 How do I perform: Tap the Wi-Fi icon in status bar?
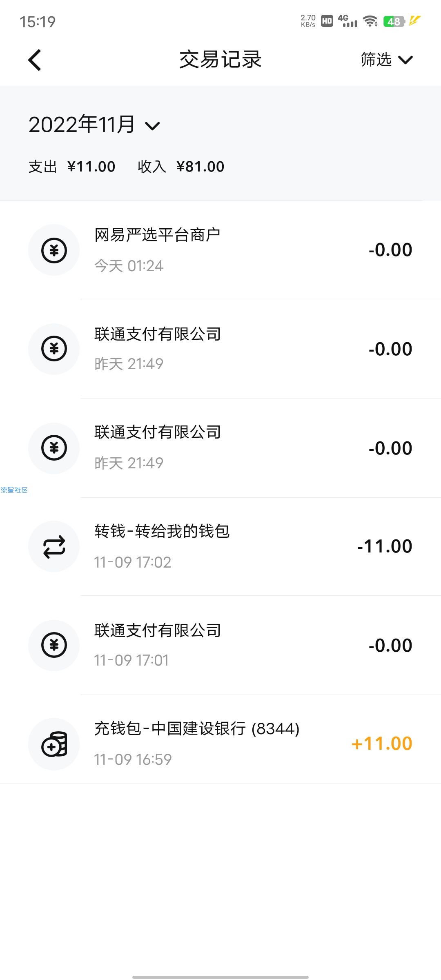click(x=370, y=21)
